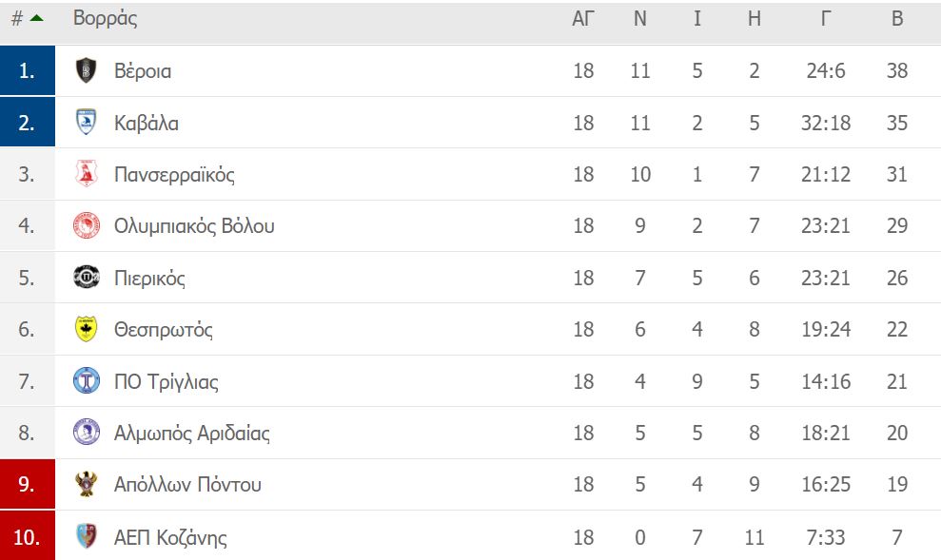This screenshot has width=941, height=560.
Task: Click the ΠΟ Τρίγλιας blue crest icon
Action: [86, 380]
